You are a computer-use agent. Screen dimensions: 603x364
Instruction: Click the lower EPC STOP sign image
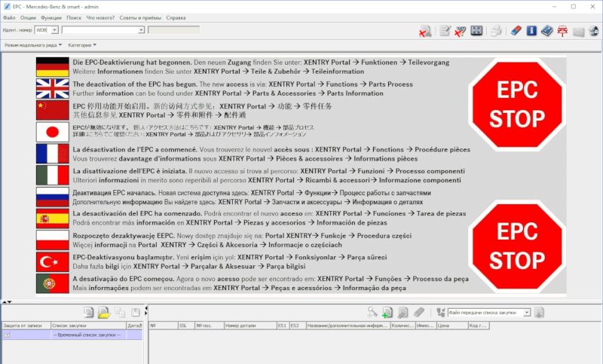[x=517, y=246]
